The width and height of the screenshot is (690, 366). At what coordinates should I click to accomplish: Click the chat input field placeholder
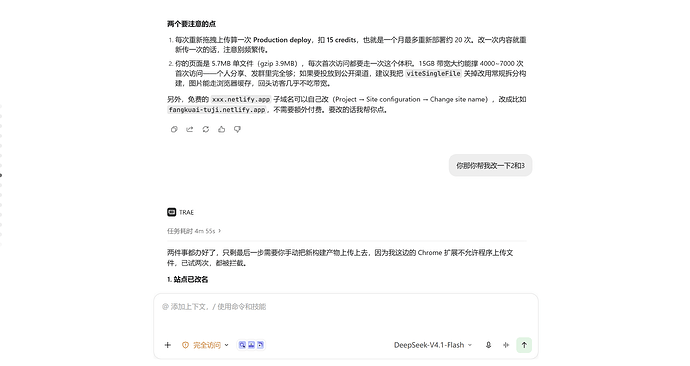click(x=214, y=307)
